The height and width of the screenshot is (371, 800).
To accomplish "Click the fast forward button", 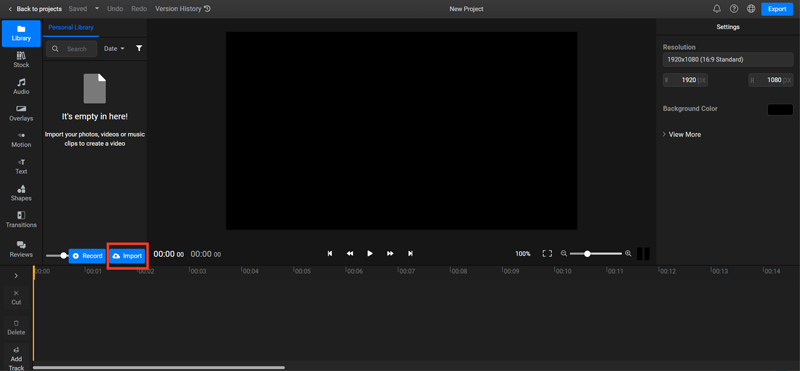I will pos(390,254).
